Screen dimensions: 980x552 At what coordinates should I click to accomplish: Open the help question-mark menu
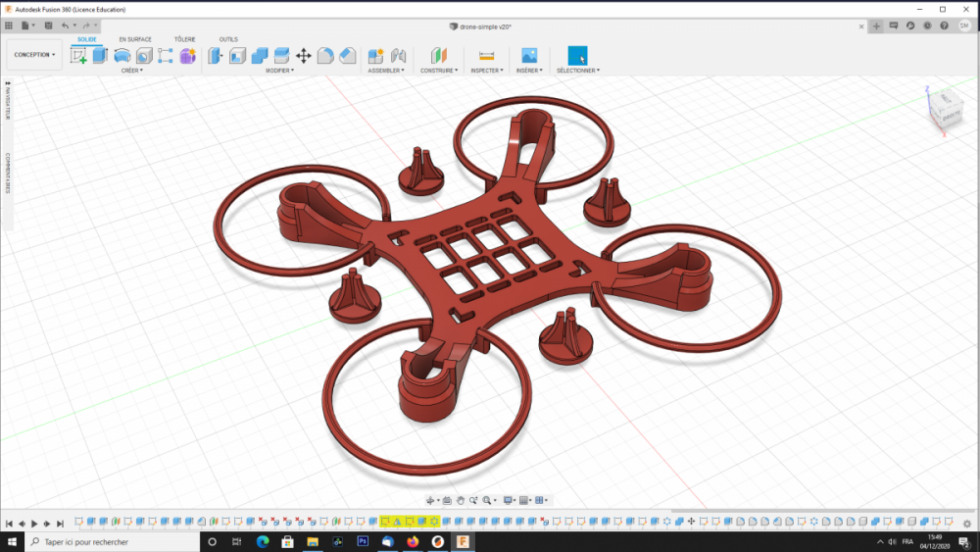coord(945,25)
